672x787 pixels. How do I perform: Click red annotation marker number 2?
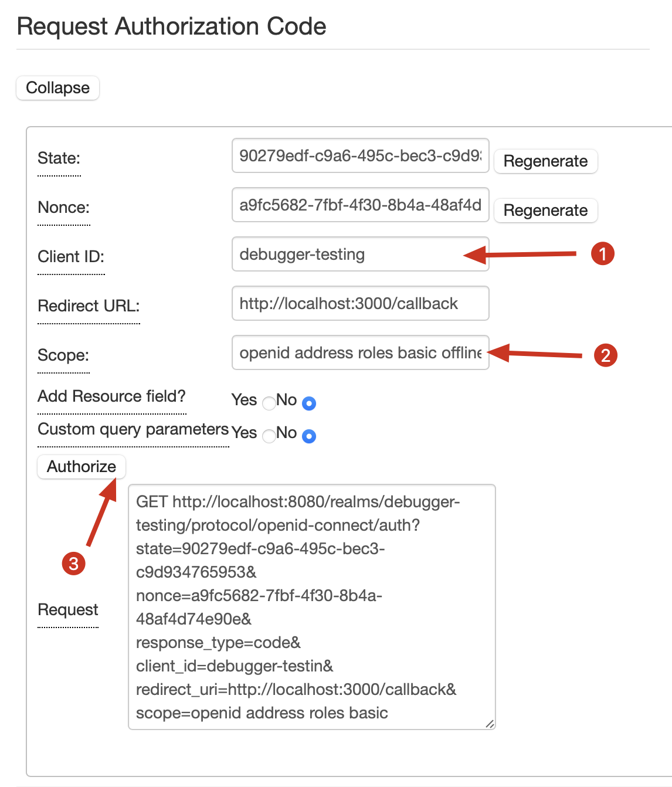[x=606, y=355]
